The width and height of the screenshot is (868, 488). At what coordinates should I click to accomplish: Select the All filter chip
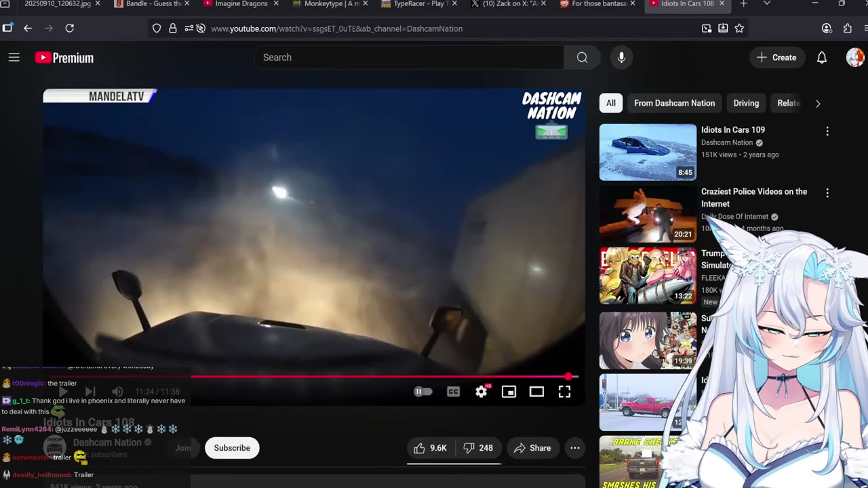click(611, 103)
